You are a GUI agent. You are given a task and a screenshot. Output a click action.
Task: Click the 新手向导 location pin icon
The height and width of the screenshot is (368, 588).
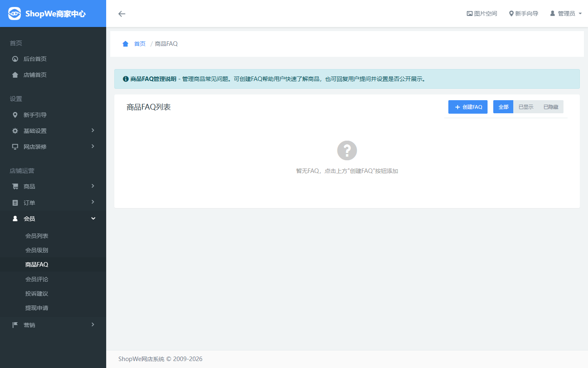click(x=511, y=13)
